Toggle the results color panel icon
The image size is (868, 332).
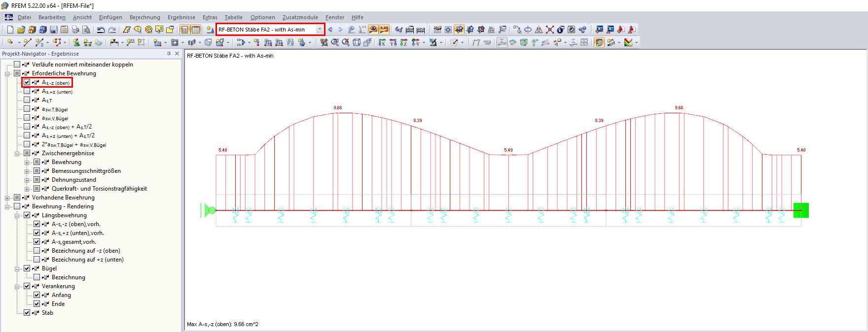click(x=599, y=43)
